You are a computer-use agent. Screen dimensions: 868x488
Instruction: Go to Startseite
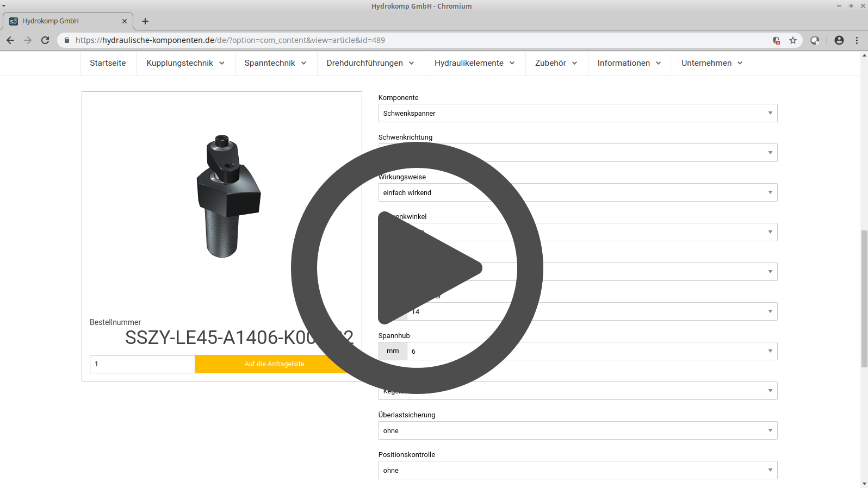108,63
